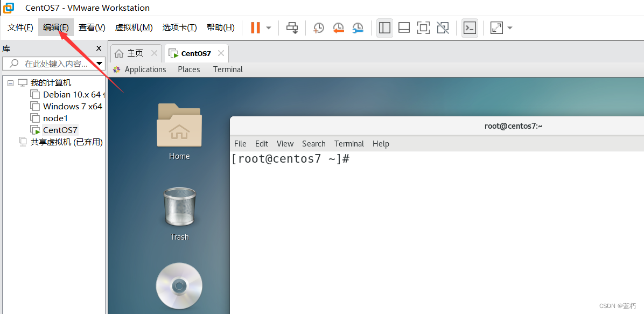This screenshot has height=314, width=644.
Task: Open the stretch display dropdown arrow
Action: (510, 28)
